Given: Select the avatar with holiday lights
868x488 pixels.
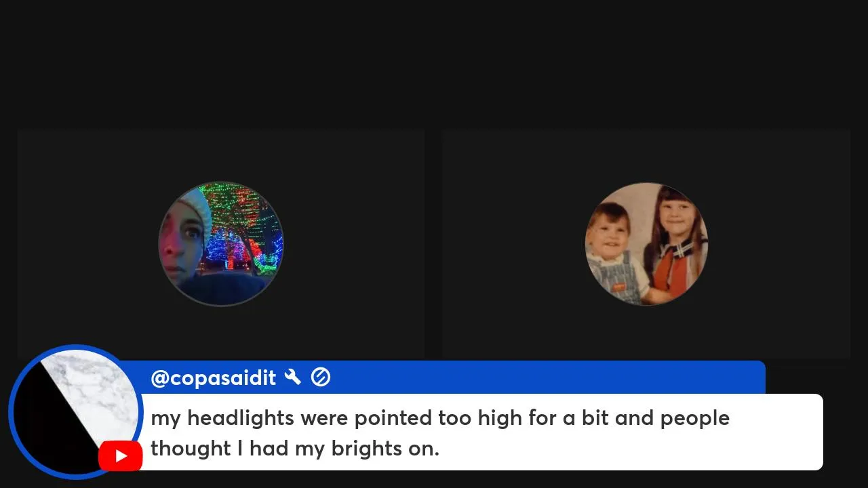Looking at the screenshot, I should [221, 244].
